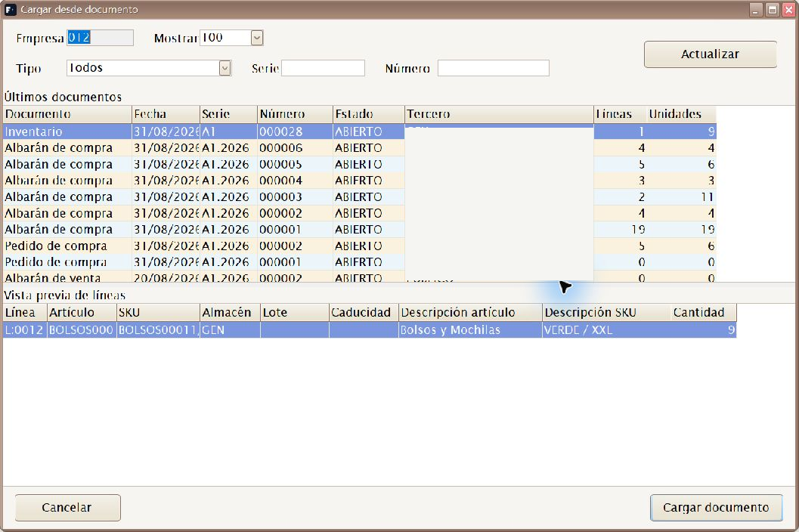Minimize the Cargar desde documento window
The image size is (799, 532).
(756, 10)
